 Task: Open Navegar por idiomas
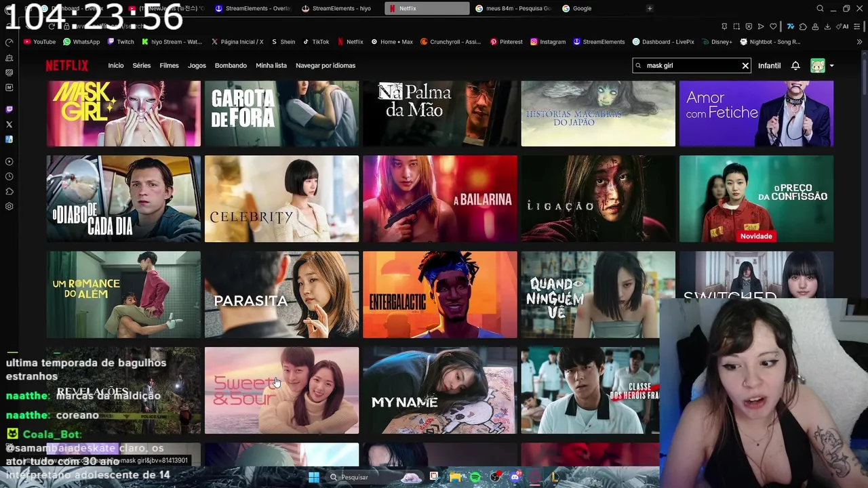pos(325,66)
